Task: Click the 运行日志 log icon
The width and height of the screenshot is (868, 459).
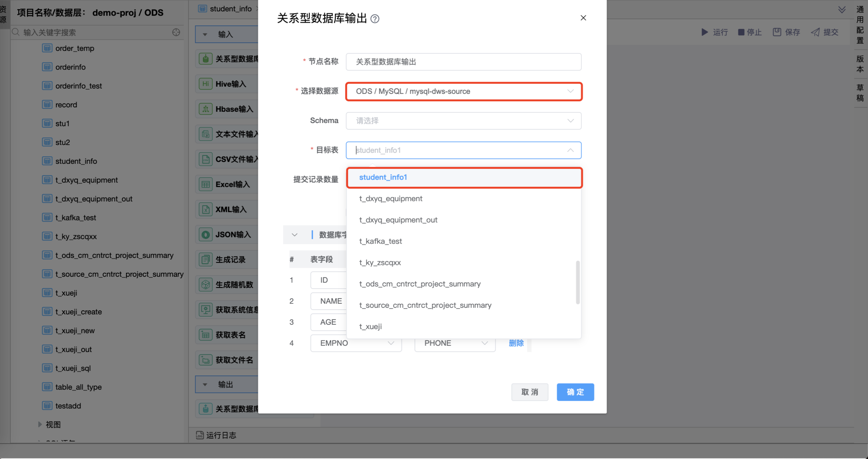Action: click(x=200, y=435)
